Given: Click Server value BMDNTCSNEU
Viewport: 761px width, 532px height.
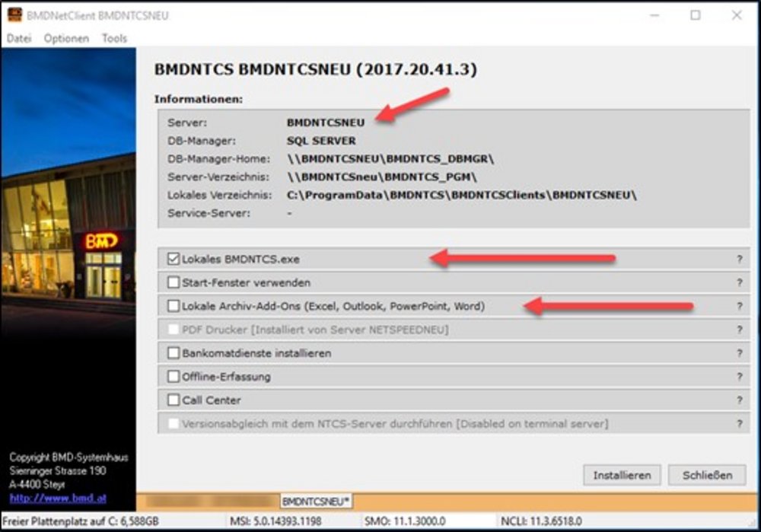Looking at the screenshot, I should pyautogui.click(x=326, y=123).
